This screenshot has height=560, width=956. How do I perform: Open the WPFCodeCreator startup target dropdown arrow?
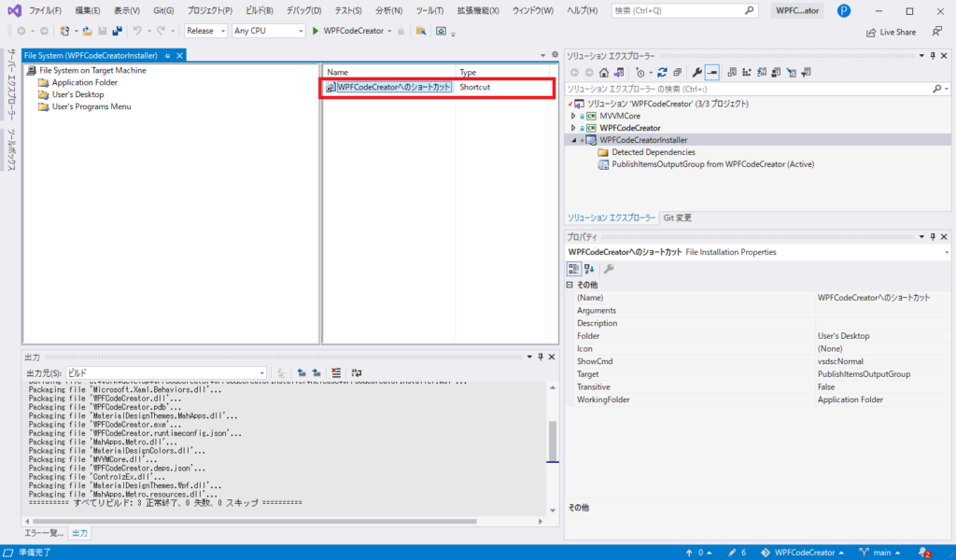click(x=389, y=31)
